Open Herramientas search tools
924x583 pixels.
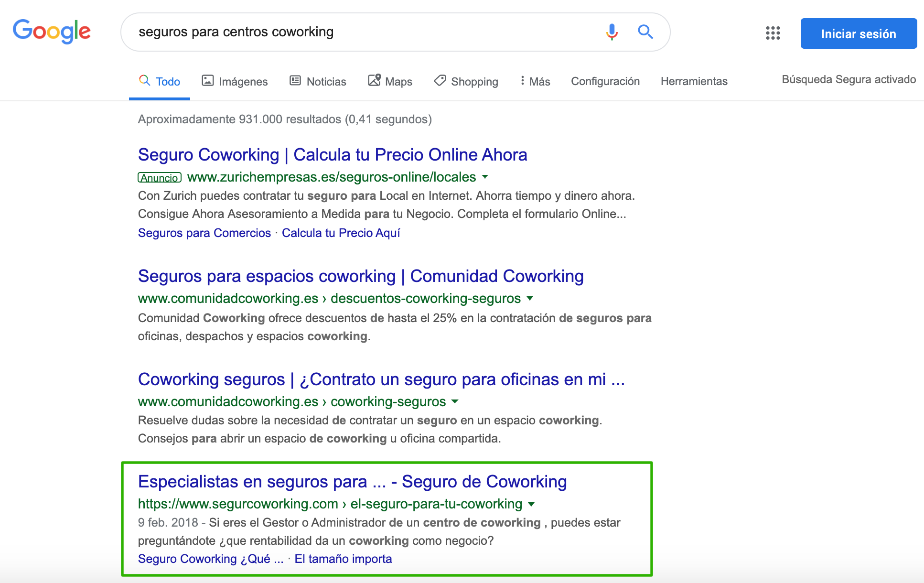(x=694, y=81)
